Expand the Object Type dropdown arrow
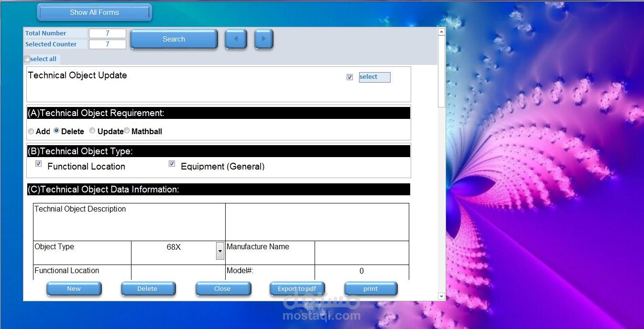The width and height of the screenshot is (644, 329). pos(220,251)
